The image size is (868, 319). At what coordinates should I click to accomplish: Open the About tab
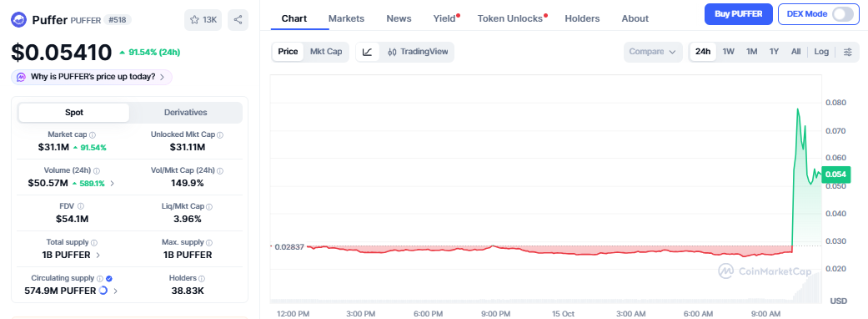point(635,18)
